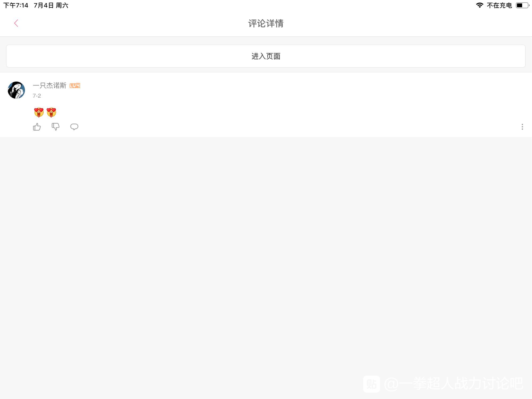Tap the 不在充电 charging status
The height and width of the screenshot is (399, 532).
click(x=499, y=5)
